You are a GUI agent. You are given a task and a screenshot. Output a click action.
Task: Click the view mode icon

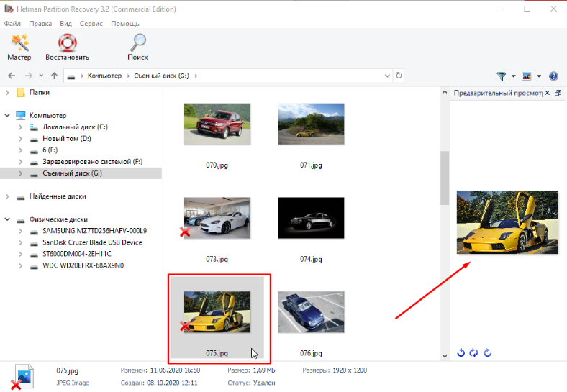[527, 76]
